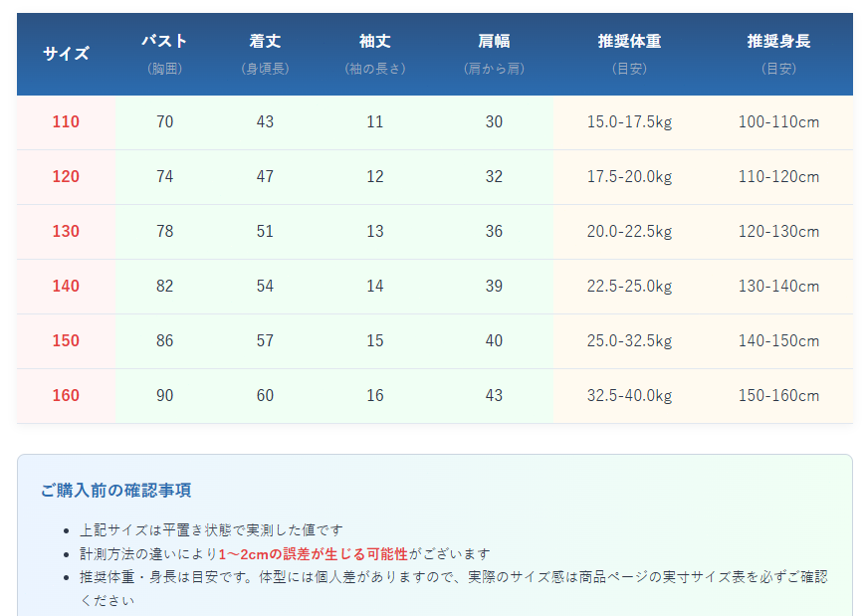Click sleeve length value 16
Image resolution: width=866 pixels, height=616 pixels.
click(375, 395)
